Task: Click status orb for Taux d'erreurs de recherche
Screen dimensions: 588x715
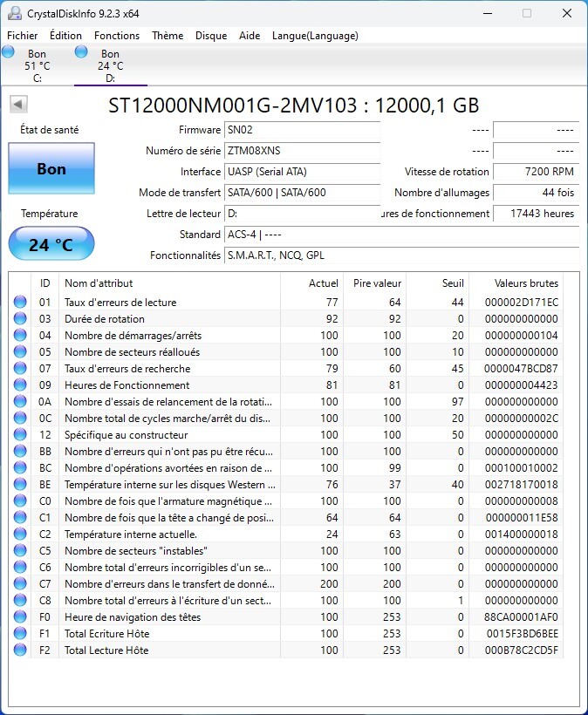Action: point(20,368)
